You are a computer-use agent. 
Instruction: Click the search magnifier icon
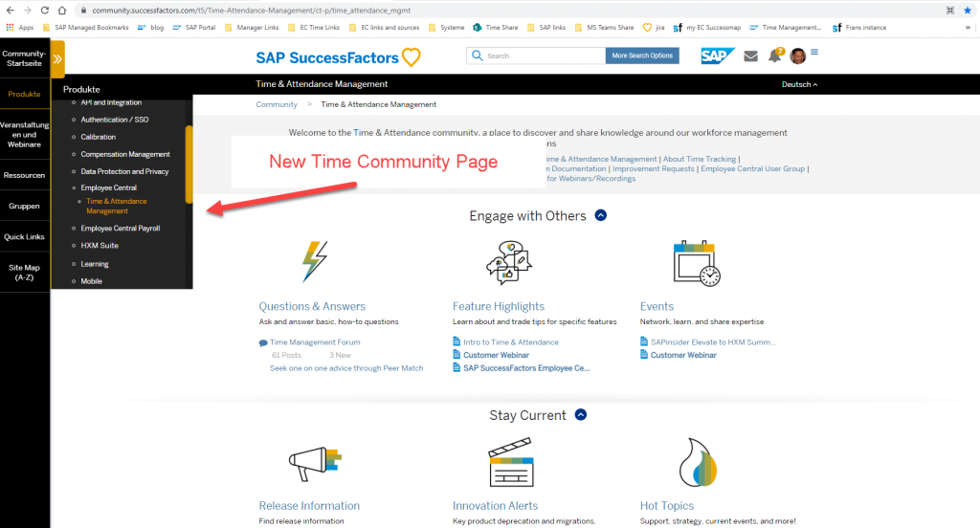[477, 55]
